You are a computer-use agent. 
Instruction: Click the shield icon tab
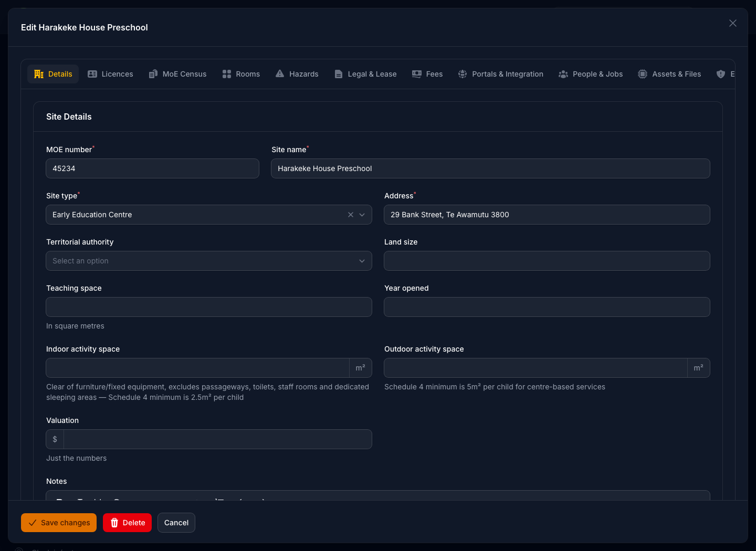(x=721, y=74)
